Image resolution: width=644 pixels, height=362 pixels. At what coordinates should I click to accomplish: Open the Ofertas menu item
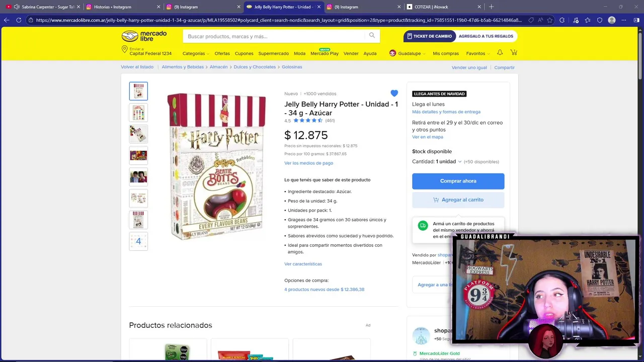point(222,53)
